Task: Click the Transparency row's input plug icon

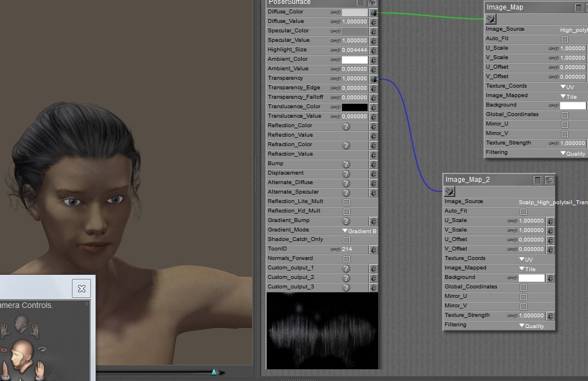Action: (x=373, y=79)
